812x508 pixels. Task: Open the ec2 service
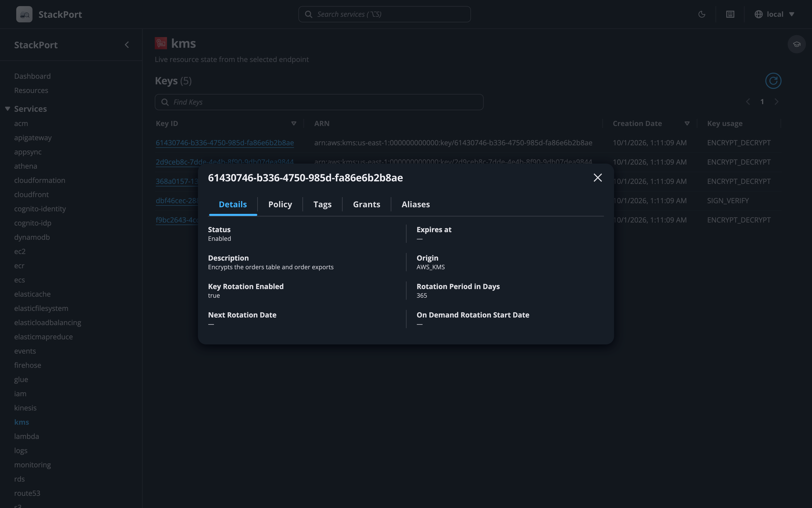tap(20, 251)
